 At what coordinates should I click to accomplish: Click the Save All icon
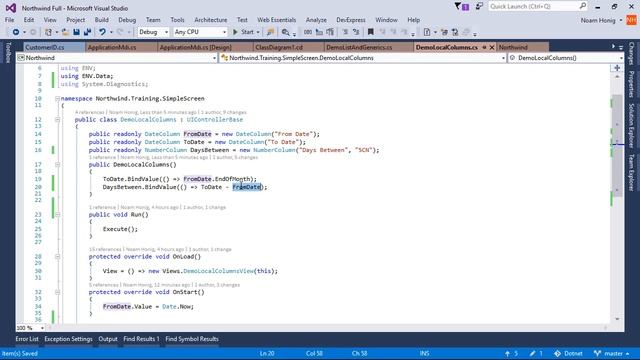[x=87, y=32]
